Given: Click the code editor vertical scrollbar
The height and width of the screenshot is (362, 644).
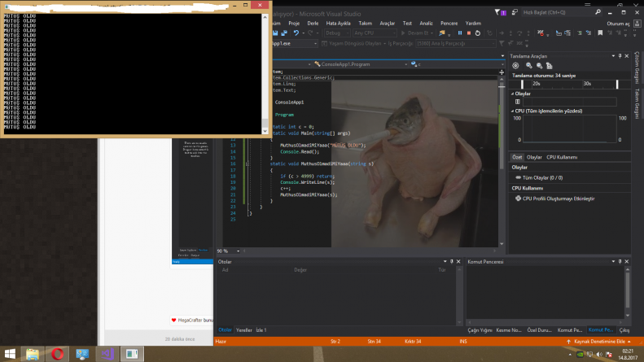Looking at the screenshot, I should (x=502, y=164).
